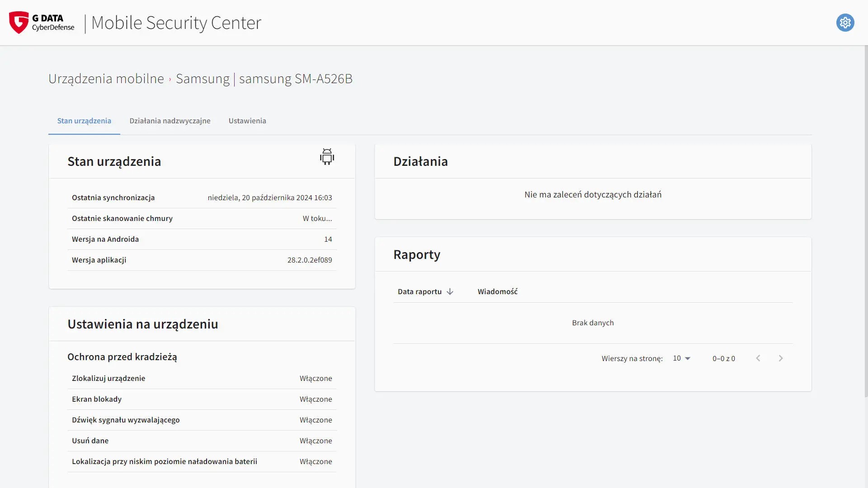
Task: Select the Stan urządzenia tab
Action: pos(84,121)
